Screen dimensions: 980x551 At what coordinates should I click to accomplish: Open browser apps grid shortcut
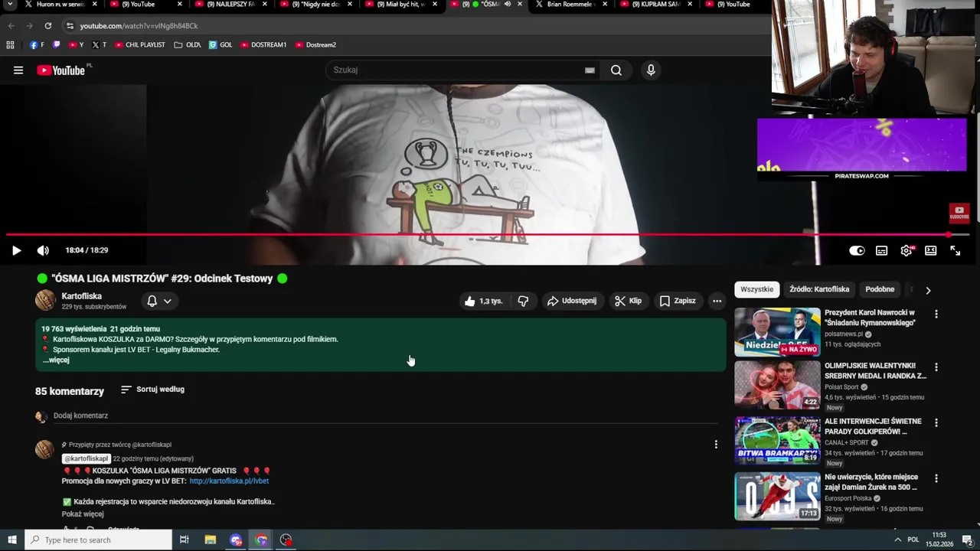(10, 45)
